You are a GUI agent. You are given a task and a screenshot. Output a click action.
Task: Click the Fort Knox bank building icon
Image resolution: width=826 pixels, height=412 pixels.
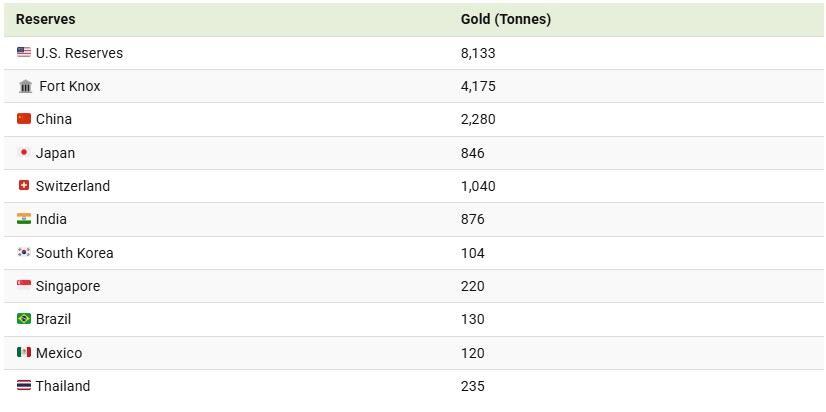pos(26,87)
